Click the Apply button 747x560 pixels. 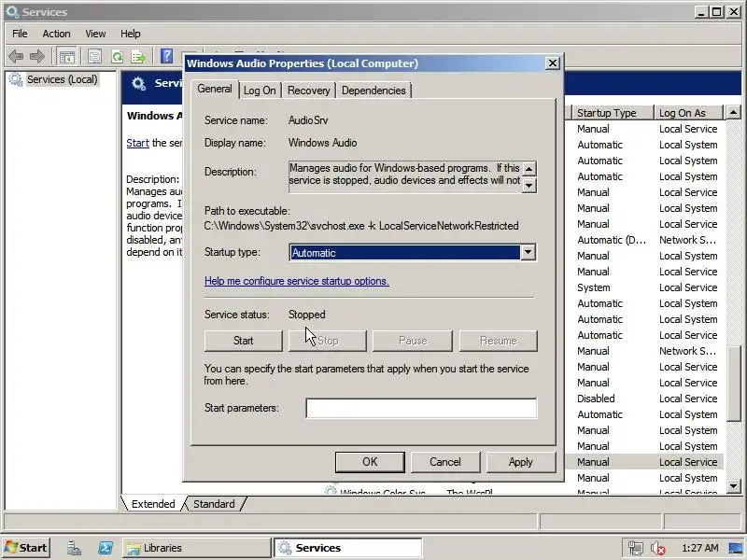click(x=521, y=462)
